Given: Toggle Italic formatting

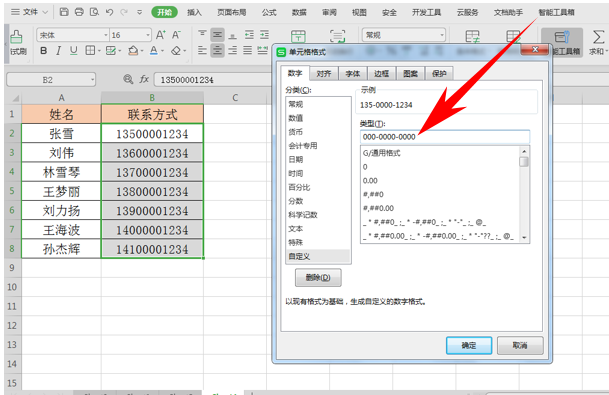Looking at the screenshot, I should tap(58, 50).
